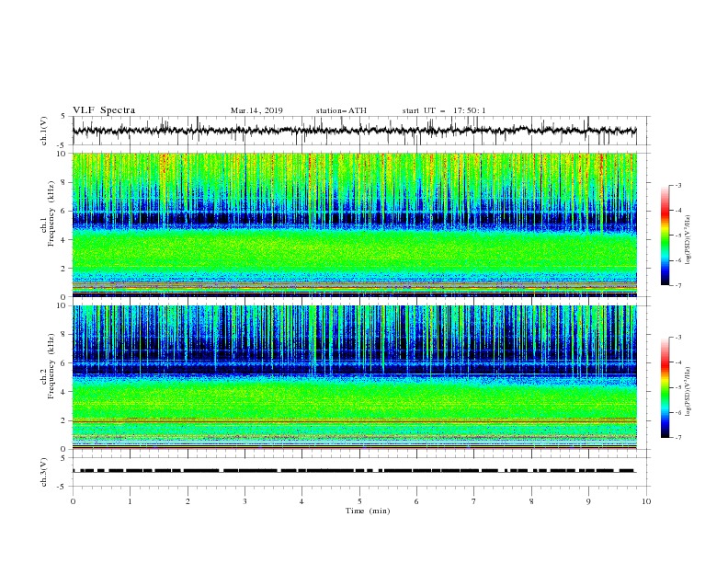Click the ch.2 spectrogram colorbar
Image resolution: width=728 pixels, height=563 pixels.
click(x=665, y=387)
